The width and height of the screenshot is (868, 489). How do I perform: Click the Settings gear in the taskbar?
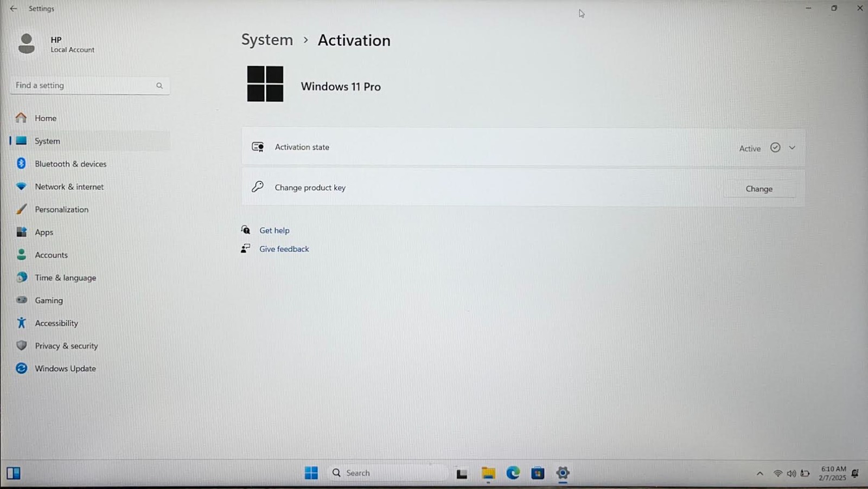point(563,473)
